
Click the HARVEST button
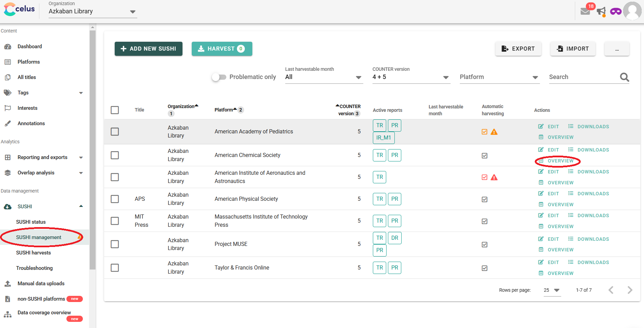(222, 49)
